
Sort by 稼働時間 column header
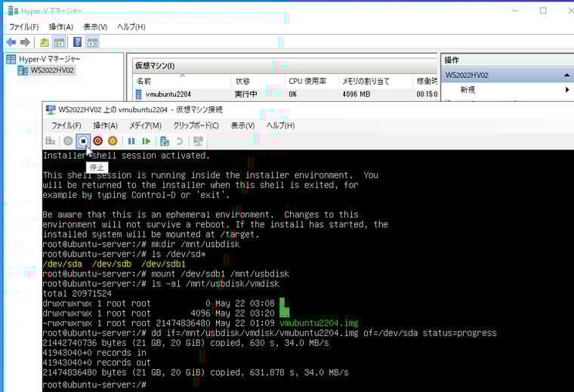(x=427, y=82)
